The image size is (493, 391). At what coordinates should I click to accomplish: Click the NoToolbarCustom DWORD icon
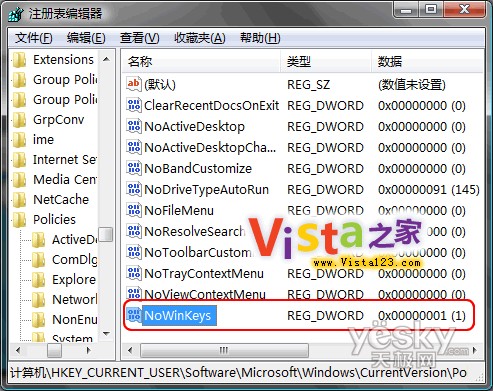tap(134, 252)
